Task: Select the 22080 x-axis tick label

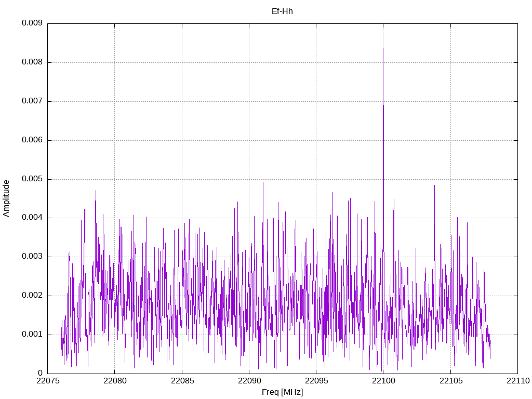Action: [114, 381]
